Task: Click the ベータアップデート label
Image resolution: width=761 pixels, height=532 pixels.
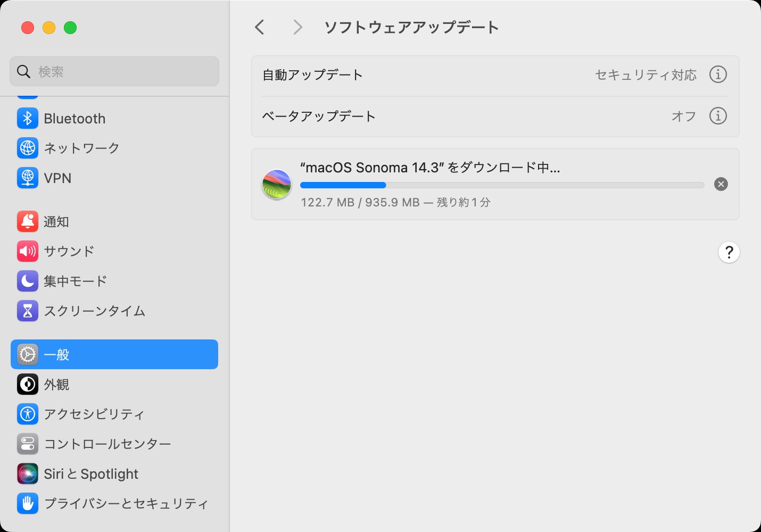Action: pos(319,115)
